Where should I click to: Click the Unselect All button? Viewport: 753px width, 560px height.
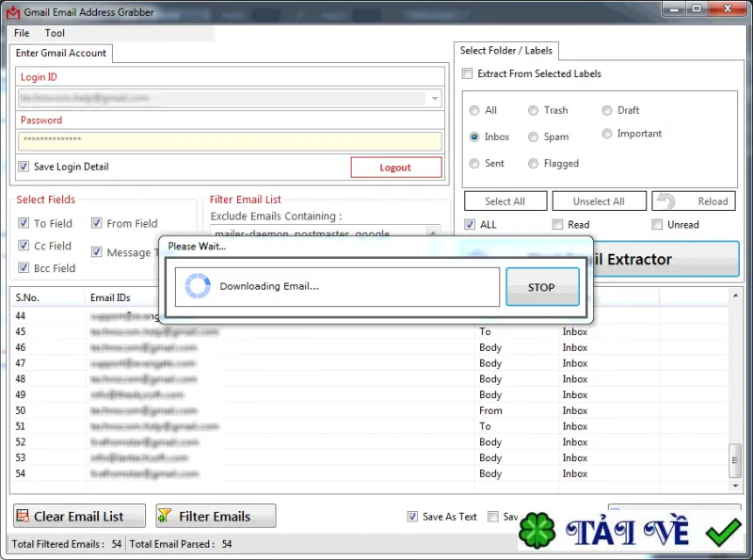[x=599, y=201]
